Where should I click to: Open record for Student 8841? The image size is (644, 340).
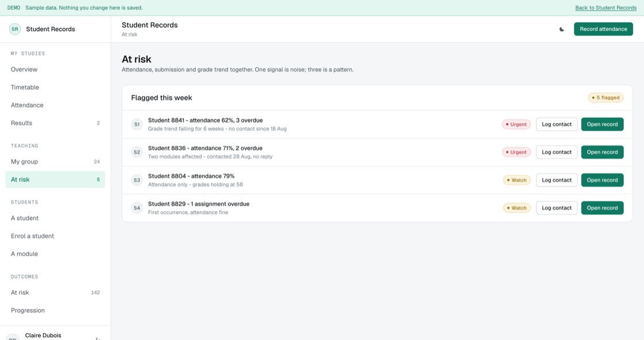click(602, 124)
